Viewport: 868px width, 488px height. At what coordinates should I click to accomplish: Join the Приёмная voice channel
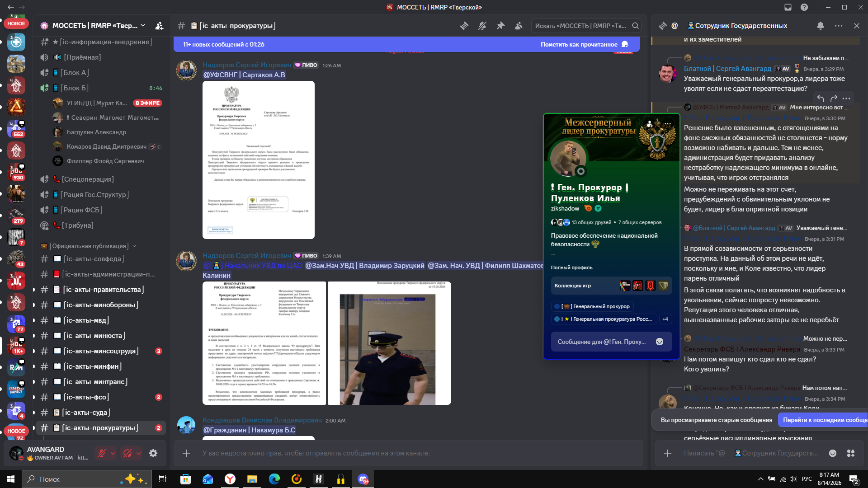pos(101,57)
